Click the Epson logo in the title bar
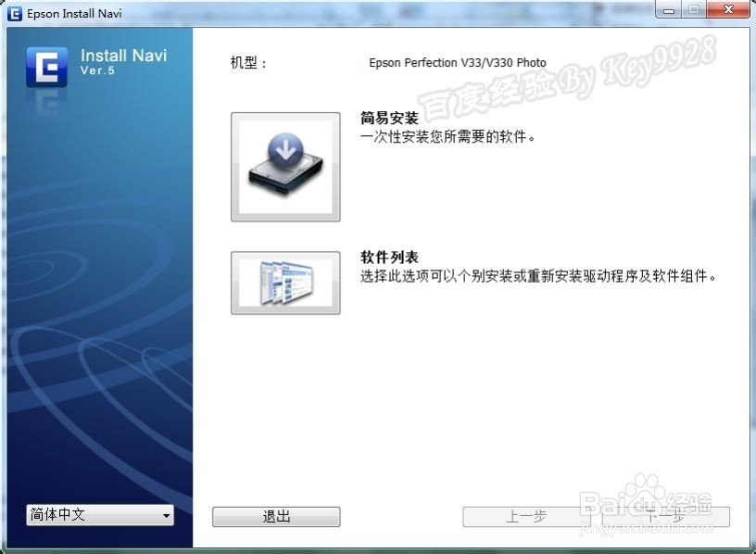Image resolution: width=756 pixels, height=554 pixels. [x=15, y=14]
